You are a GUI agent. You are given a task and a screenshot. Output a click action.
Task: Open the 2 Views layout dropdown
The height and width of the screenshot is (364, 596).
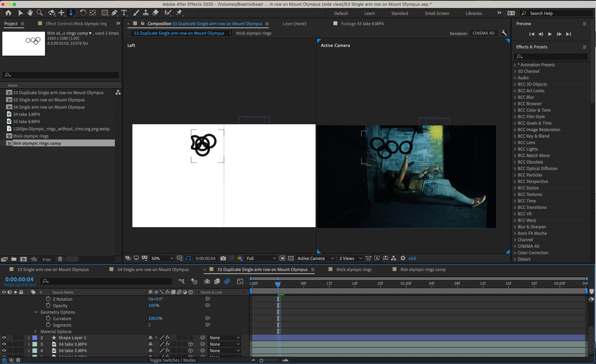pos(350,258)
